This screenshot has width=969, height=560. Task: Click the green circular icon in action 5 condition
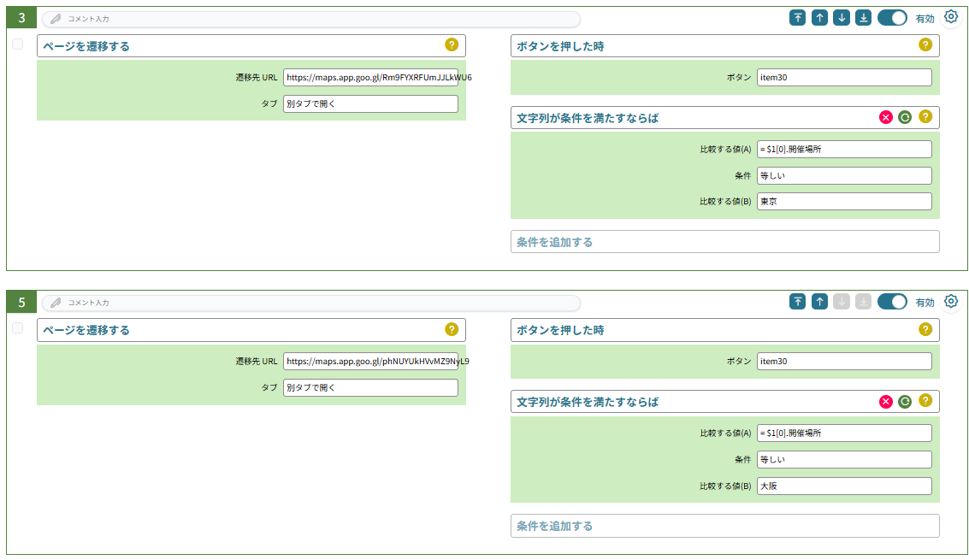click(905, 402)
